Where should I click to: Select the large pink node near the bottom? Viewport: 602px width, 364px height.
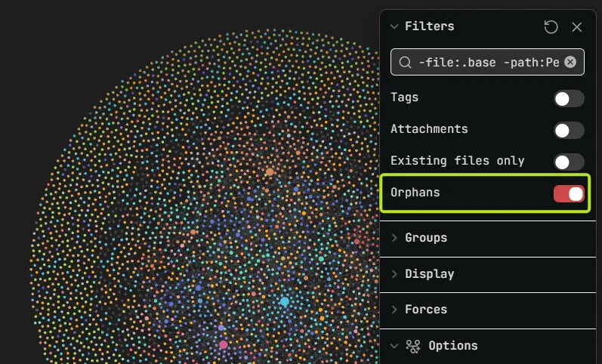point(224,344)
